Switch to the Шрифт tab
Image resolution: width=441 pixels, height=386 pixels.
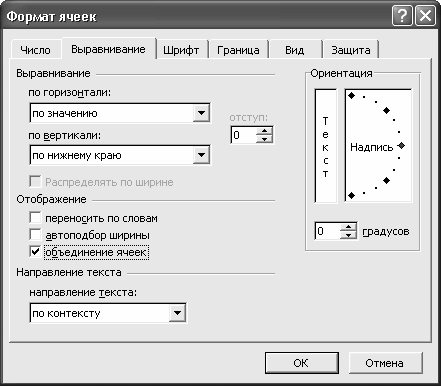pos(181,50)
